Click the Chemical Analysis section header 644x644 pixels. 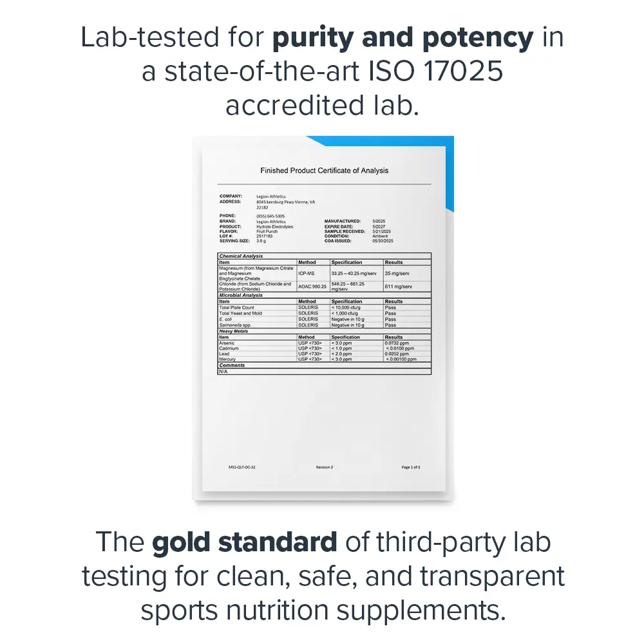tap(241, 256)
